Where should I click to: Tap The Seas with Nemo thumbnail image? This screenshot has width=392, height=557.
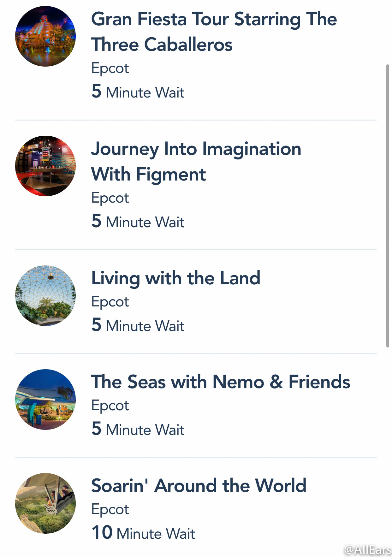[45, 400]
